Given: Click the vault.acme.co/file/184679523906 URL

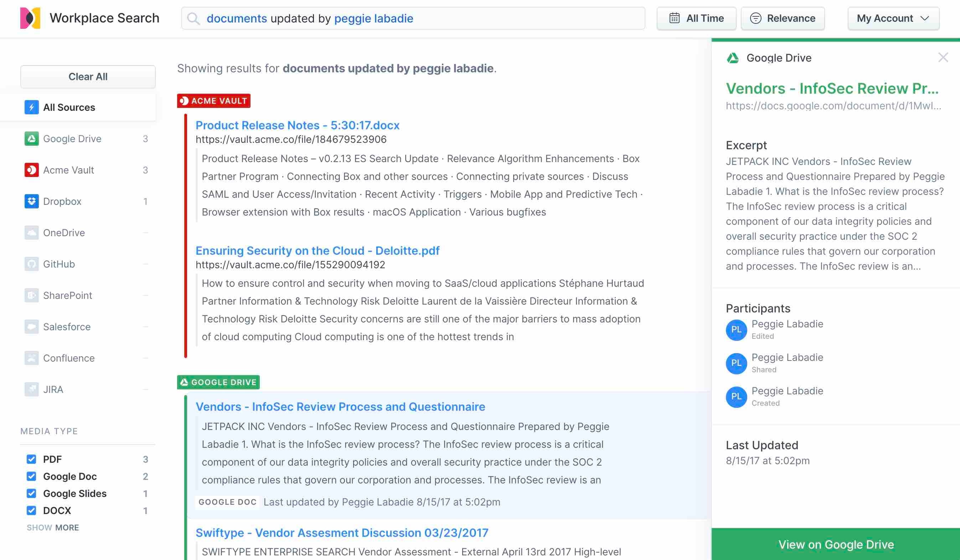Looking at the screenshot, I should click(291, 139).
